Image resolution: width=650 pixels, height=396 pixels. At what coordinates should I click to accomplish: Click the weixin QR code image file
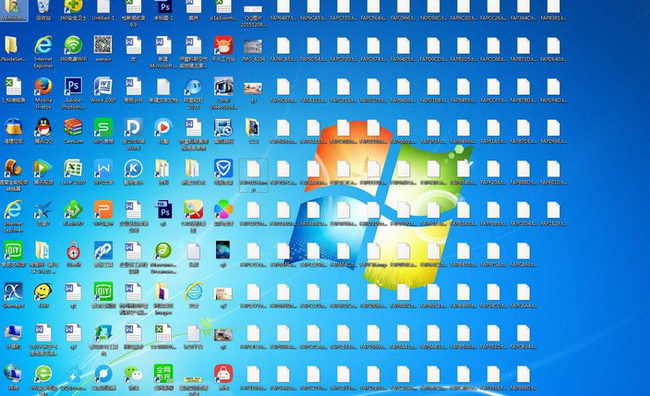[103, 45]
